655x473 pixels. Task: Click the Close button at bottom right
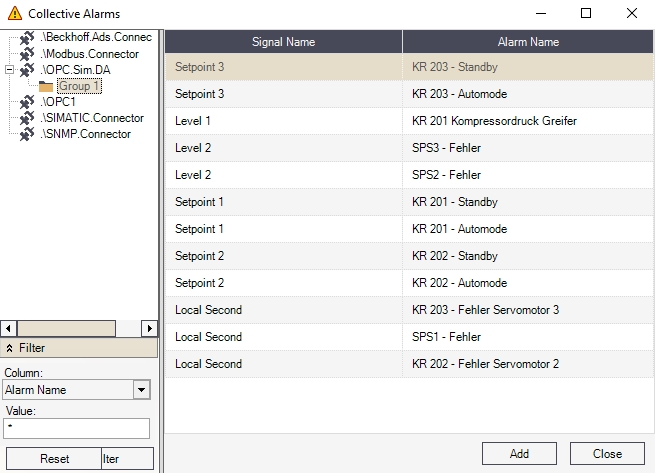[607, 453]
